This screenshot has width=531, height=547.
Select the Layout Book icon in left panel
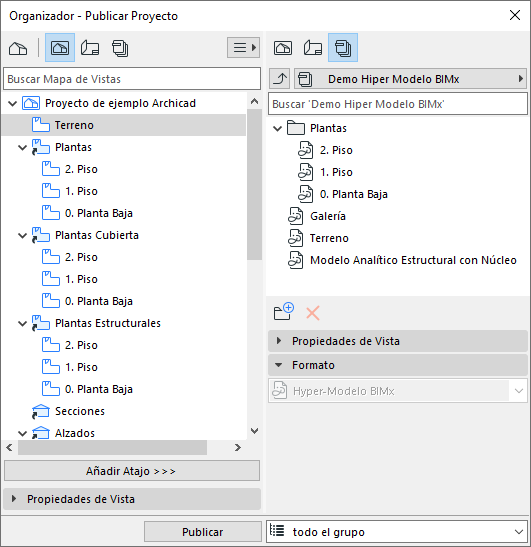pyautogui.click(x=90, y=48)
